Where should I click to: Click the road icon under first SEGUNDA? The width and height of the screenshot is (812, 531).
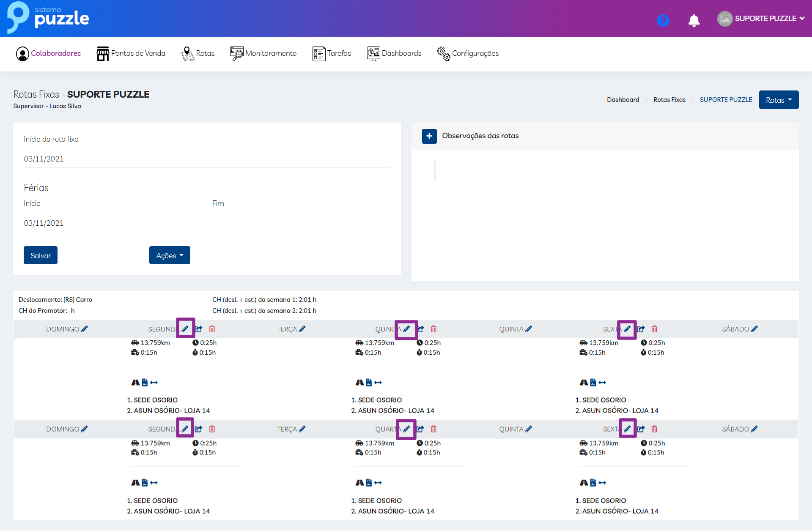[x=135, y=383]
